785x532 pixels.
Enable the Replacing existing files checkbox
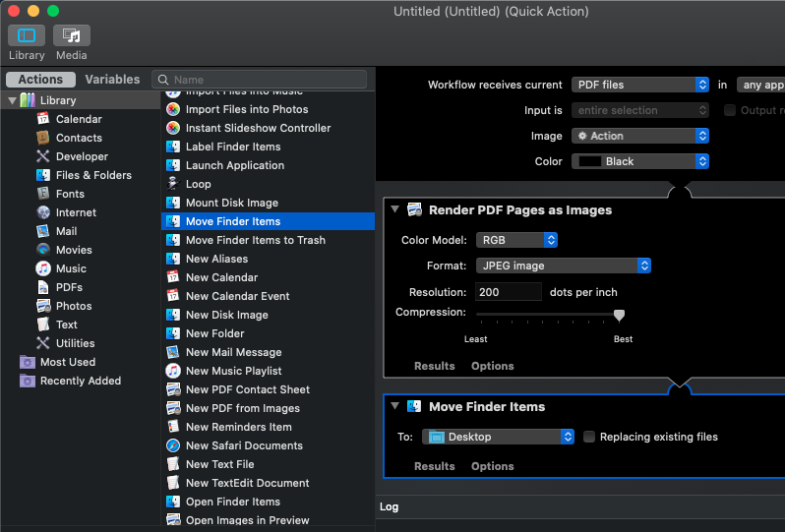point(589,437)
